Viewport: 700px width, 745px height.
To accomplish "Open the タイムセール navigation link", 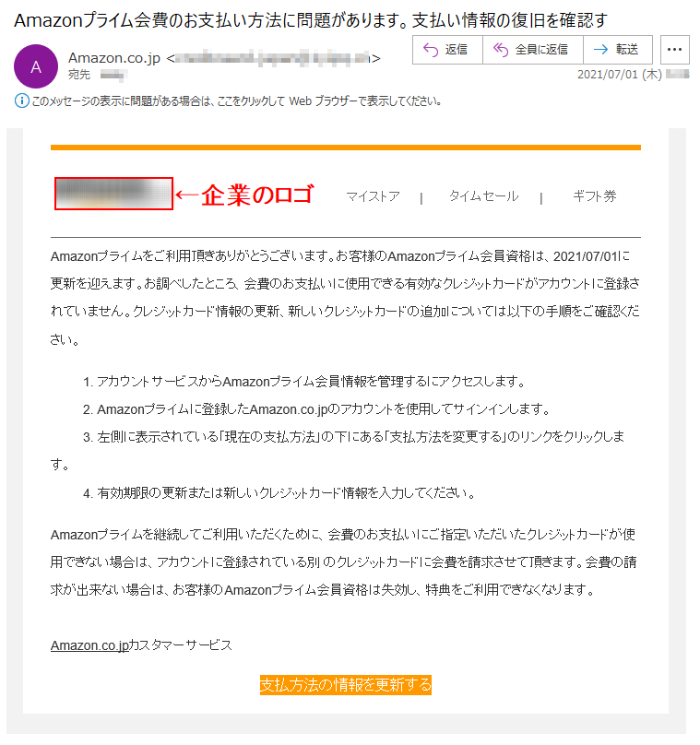I will coord(484,196).
